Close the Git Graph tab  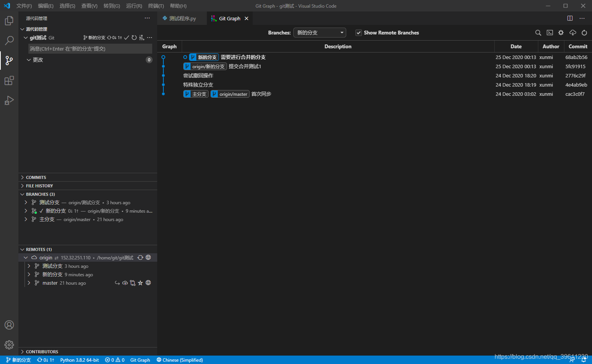[247, 18]
